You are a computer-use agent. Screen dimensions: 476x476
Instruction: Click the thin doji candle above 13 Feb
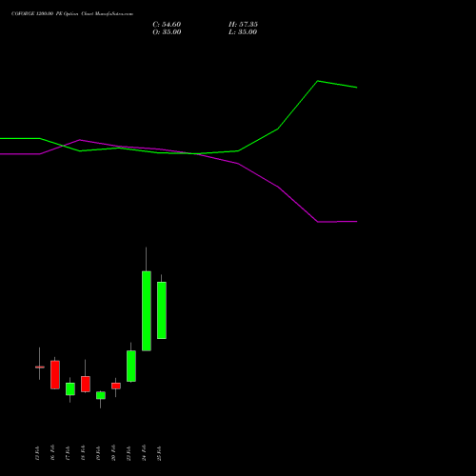40,367
